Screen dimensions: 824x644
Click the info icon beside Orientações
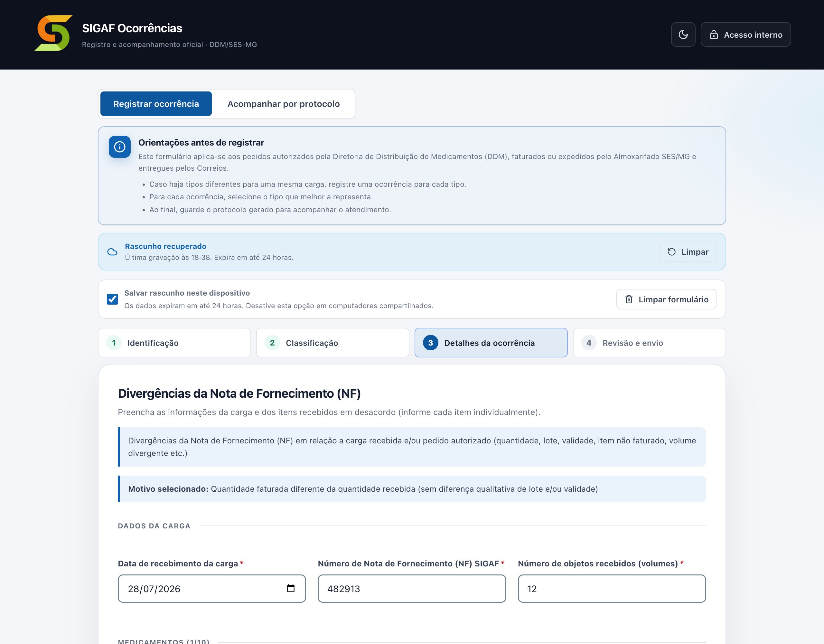tap(120, 147)
